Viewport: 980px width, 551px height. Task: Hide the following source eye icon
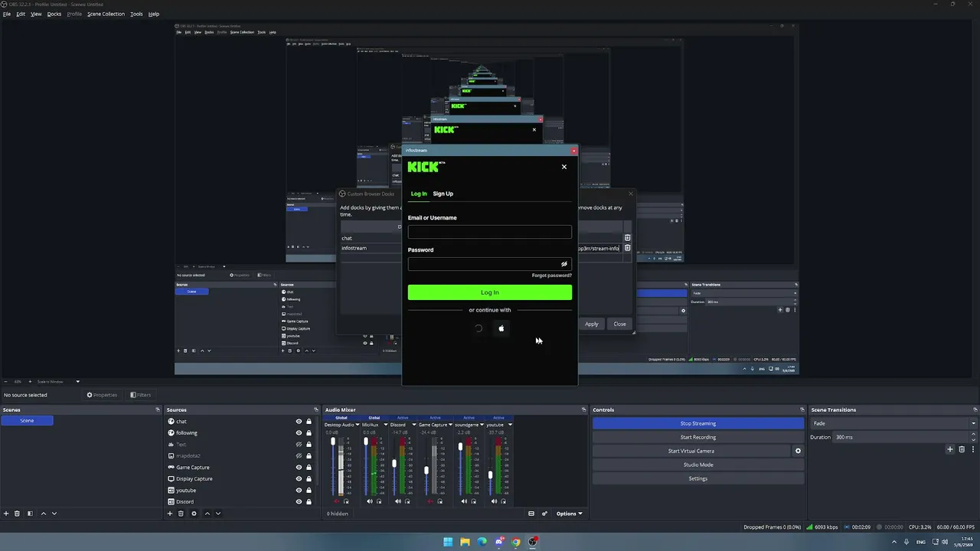[299, 433]
